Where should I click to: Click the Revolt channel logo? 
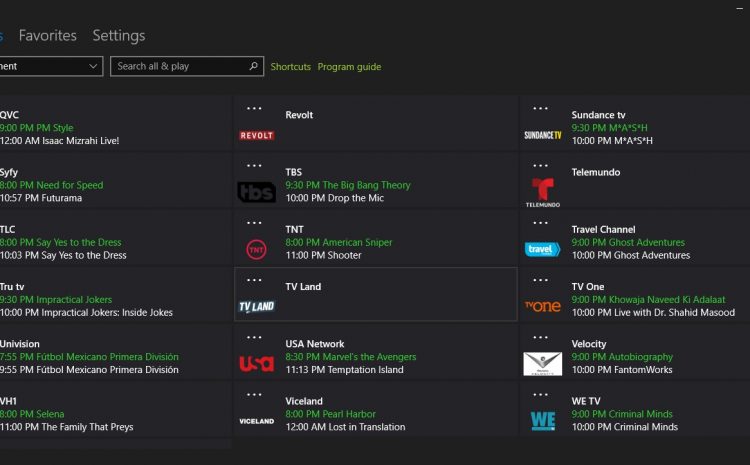click(x=257, y=135)
